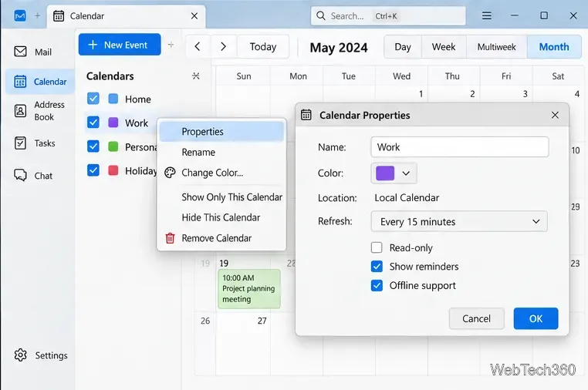
Task: Uncheck the Home calendar checkbox
Action: tap(93, 99)
